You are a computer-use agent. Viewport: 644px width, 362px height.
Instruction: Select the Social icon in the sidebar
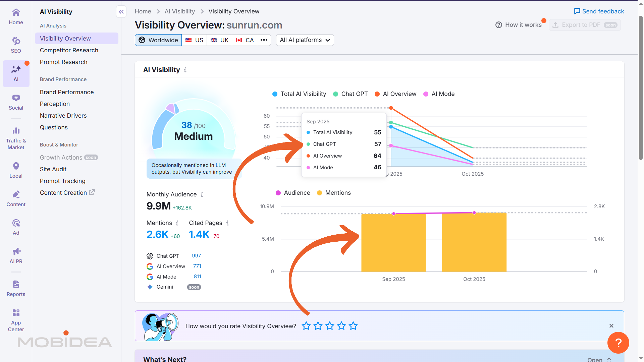[16, 102]
